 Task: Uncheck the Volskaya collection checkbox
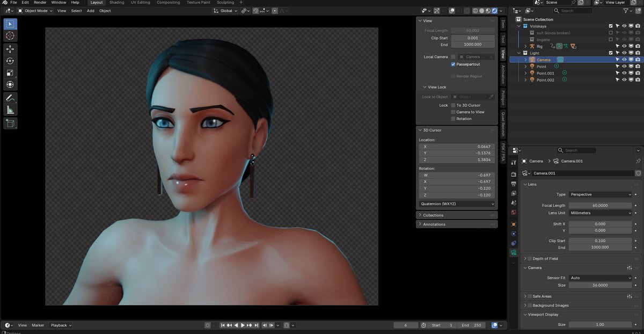tap(611, 26)
